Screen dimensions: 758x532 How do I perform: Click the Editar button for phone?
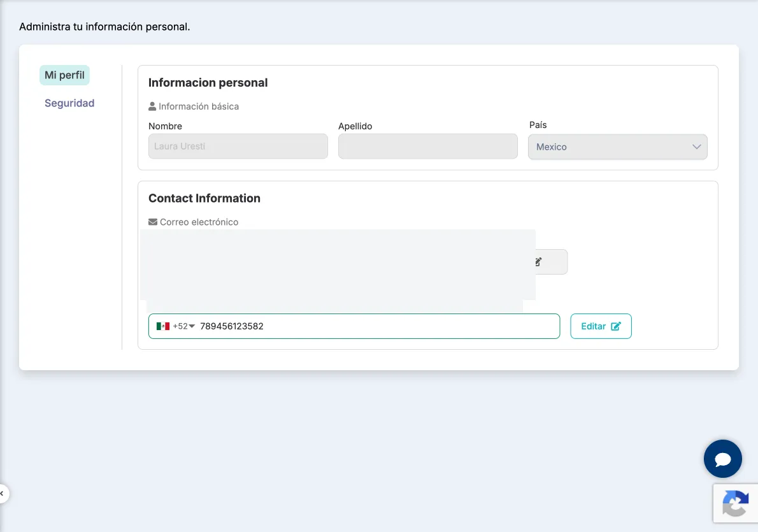coord(601,326)
